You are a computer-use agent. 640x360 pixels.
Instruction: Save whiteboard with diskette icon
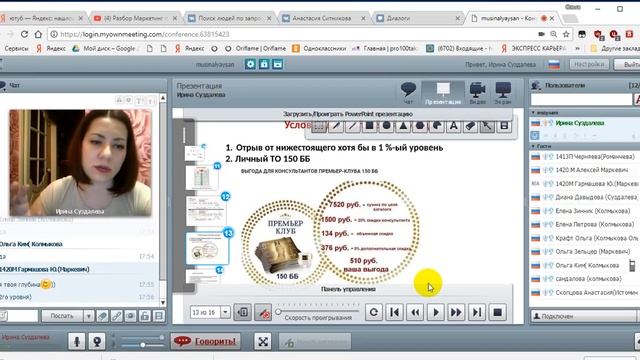point(504,126)
